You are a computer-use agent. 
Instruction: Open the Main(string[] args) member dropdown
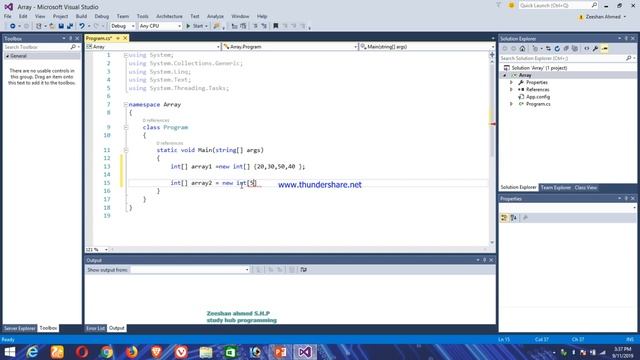tap(427, 47)
